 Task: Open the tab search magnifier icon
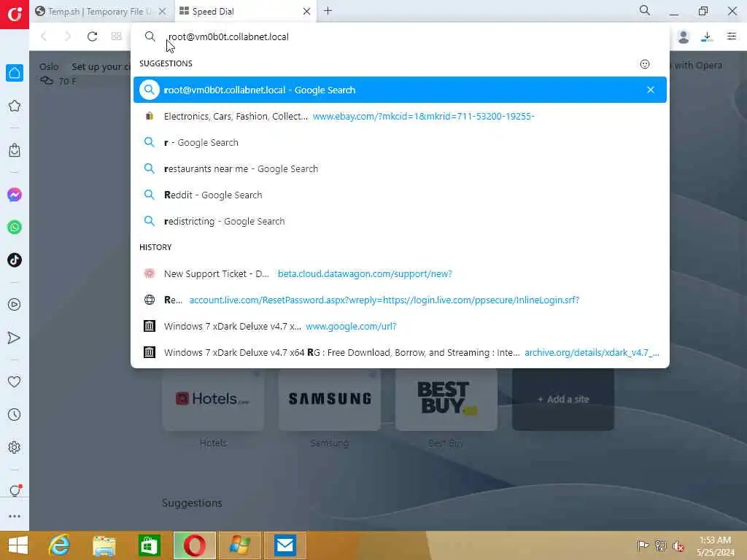[645, 10]
